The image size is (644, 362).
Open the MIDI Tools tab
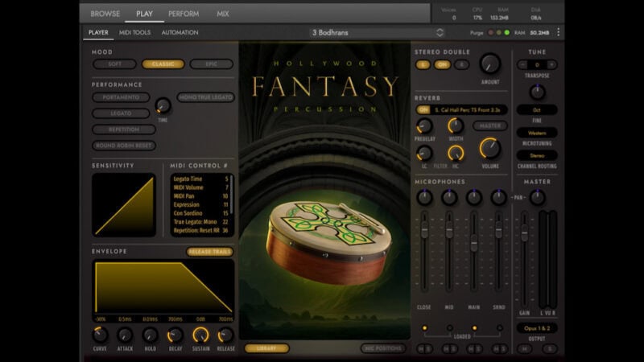tap(134, 32)
